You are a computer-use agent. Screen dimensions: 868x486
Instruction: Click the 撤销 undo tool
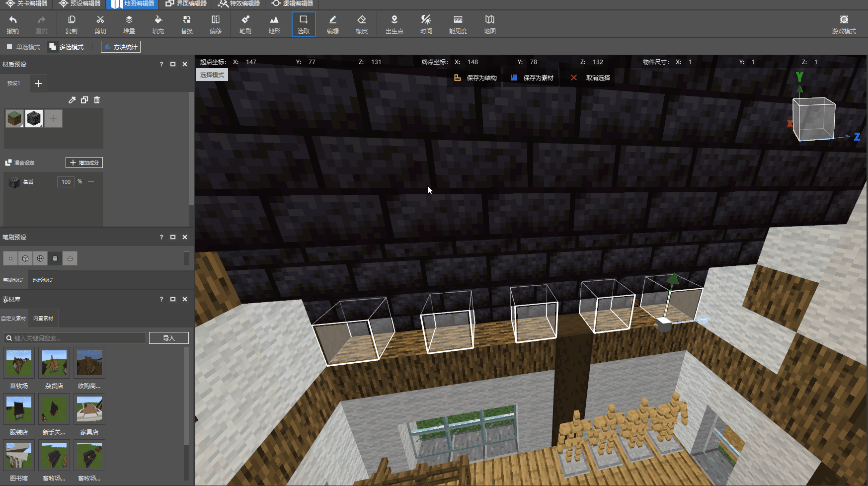coord(13,24)
